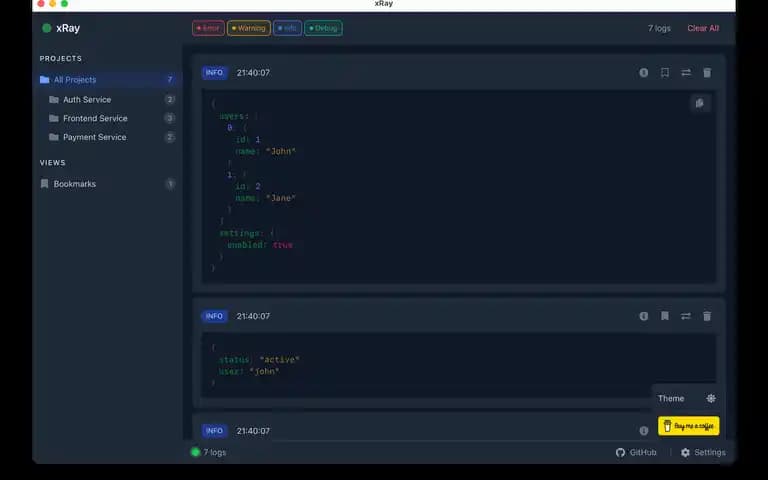Copy the users JSON payload with copy icon
This screenshot has width=768, height=480.
coord(700,103)
